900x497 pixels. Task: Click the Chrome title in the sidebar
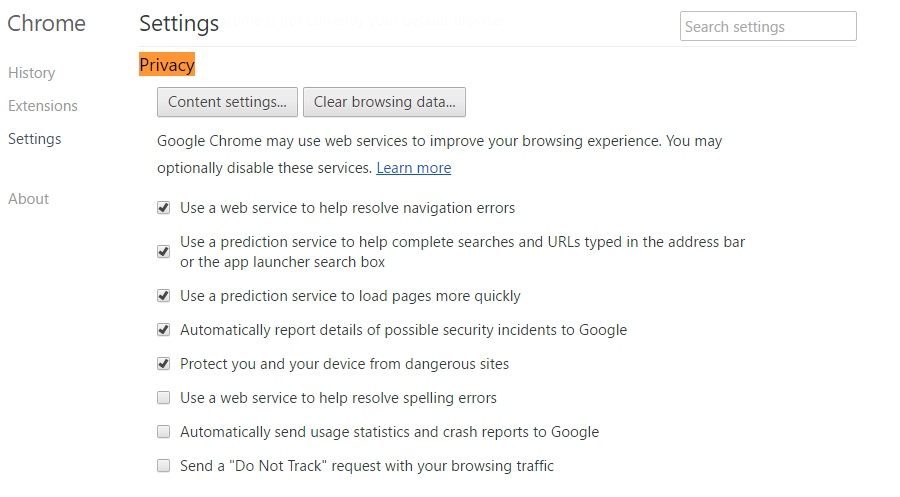tap(46, 24)
